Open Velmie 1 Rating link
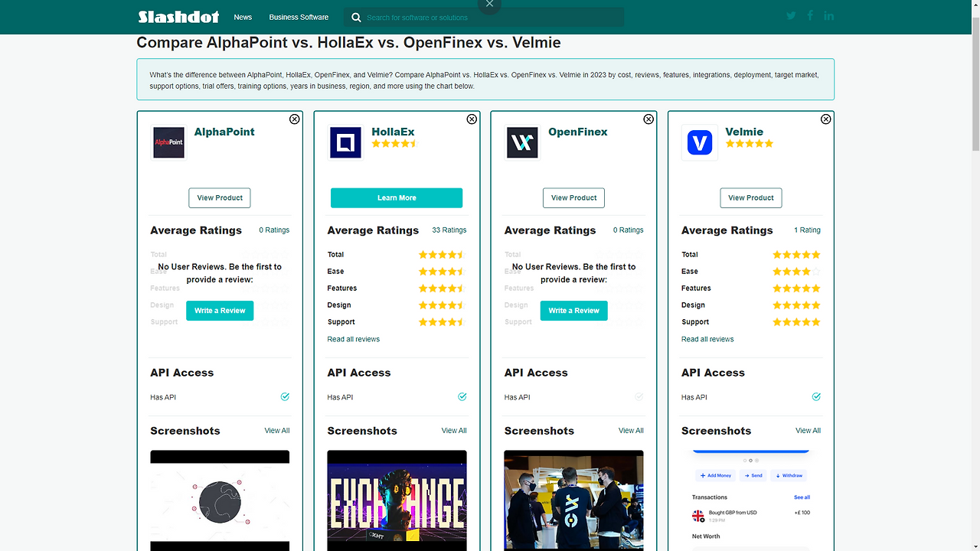The width and height of the screenshot is (980, 551). 807,230
